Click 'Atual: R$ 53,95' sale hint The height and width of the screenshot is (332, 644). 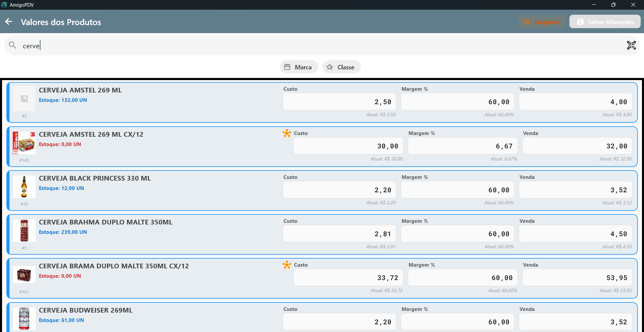615,290
